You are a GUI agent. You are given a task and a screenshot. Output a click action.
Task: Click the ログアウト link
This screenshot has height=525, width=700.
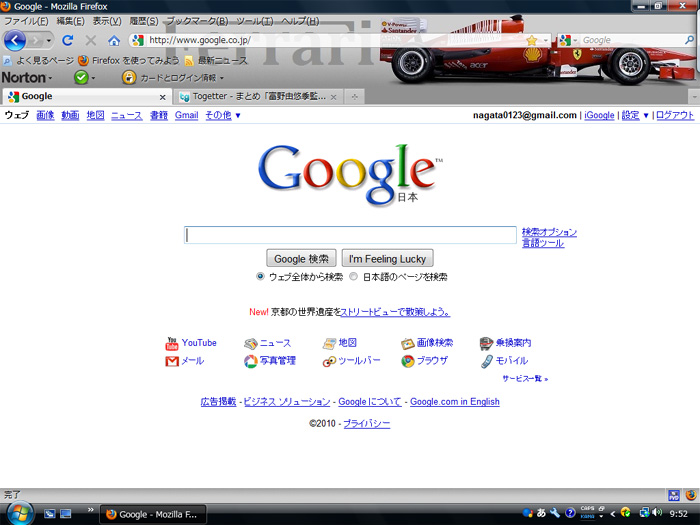675,115
